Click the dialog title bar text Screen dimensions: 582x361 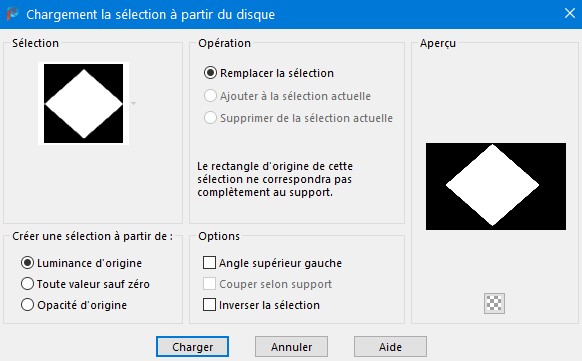point(150,14)
